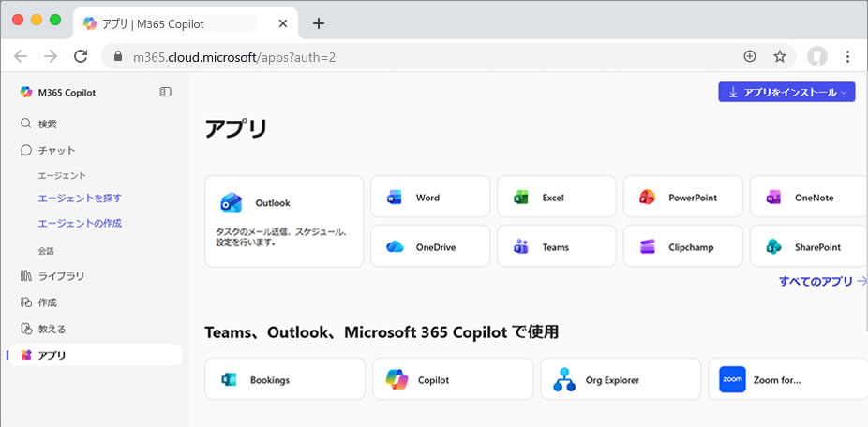868x427 pixels.
Task: Select チャット in the left sidebar
Action: click(56, 150)
